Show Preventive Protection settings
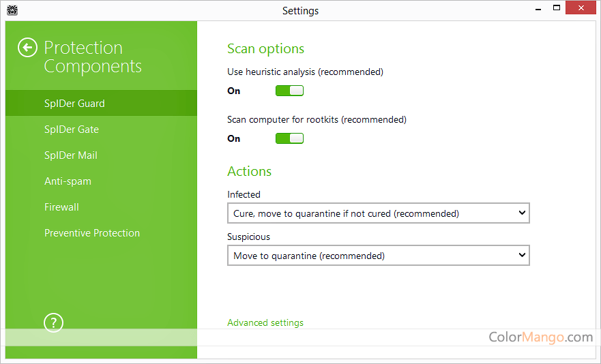Image resolution: width=601 pixels, height=364 pixels. coord(92,233)
